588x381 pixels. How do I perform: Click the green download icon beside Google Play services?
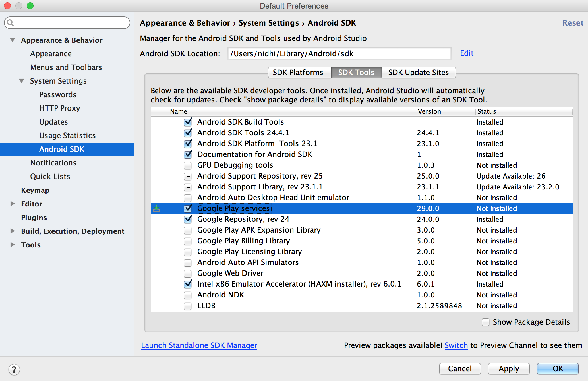[x=156, y=209]
